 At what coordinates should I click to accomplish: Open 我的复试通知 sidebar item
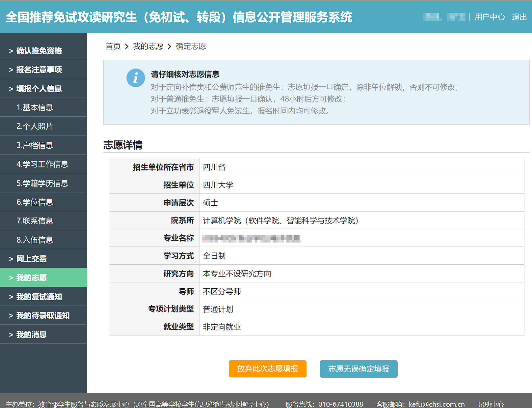(43, 297)
